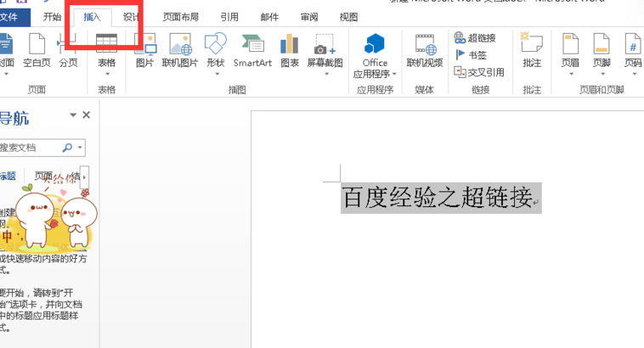Image resolution: width=644 pixels, height=348 pixels.
Task: Go to the 审阅 tab
Action: [309, 17]
